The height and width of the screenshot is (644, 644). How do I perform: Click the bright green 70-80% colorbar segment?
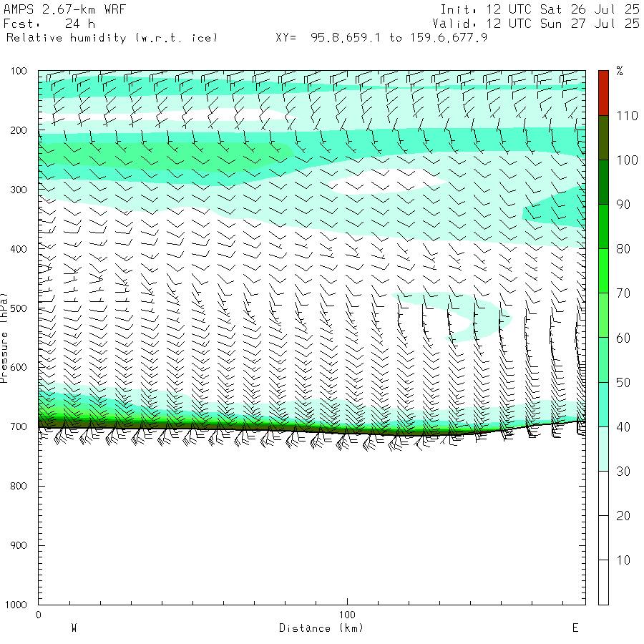pos(603,270)
